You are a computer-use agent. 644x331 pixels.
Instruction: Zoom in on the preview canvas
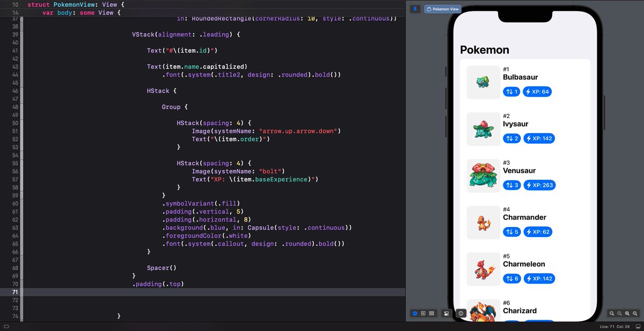click(635, 313)
